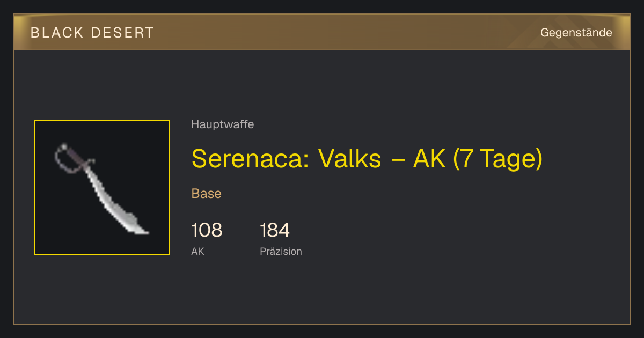Viewport: 644px width, 338px height.
Task: Click the 184 precision value
Action: pyautogui.click(x=275, y=230)
